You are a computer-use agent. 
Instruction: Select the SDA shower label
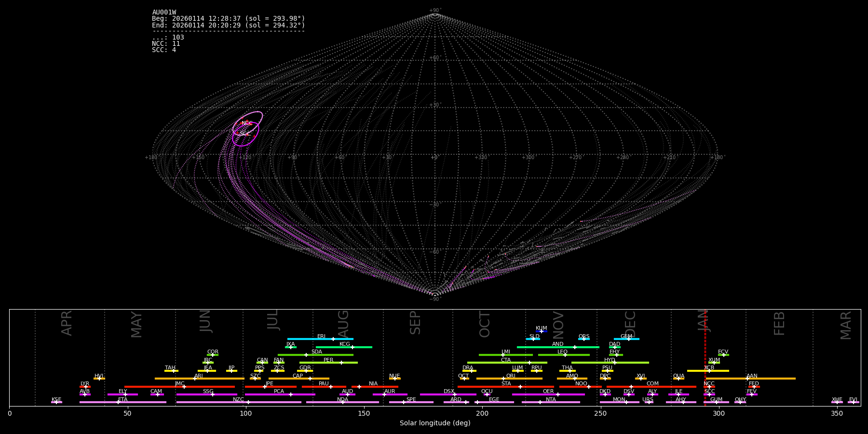(316, 352)
